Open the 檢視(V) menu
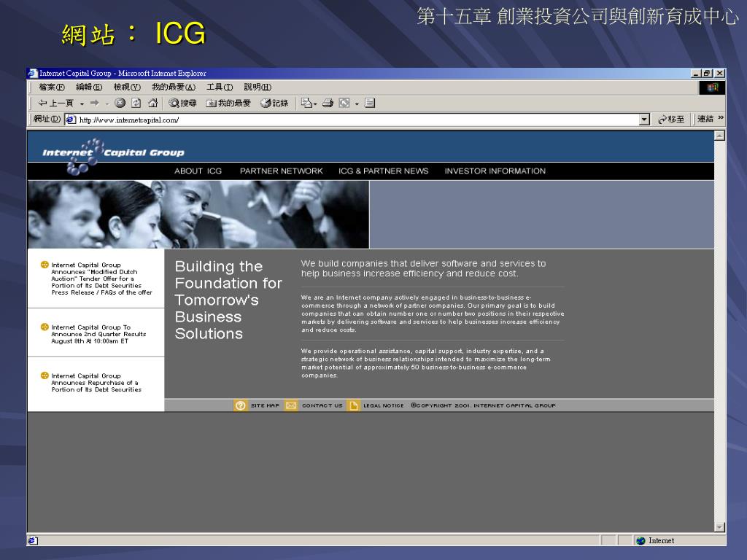Image resolution: width=747 pixels, height=560 pixels. (127, 87)
